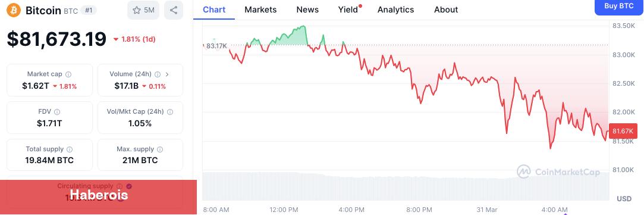Screen dimensions: 644x215
Task: Click the CoinMarketCap watermark on chart
Action: tap(558, 172)
